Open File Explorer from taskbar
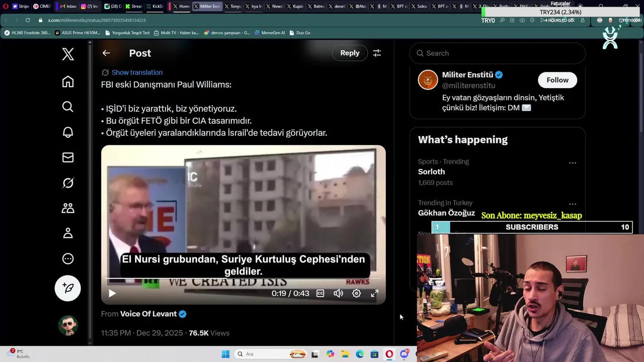Image resolution: width=644 pixels, height=362 pixels. point(345,354)
